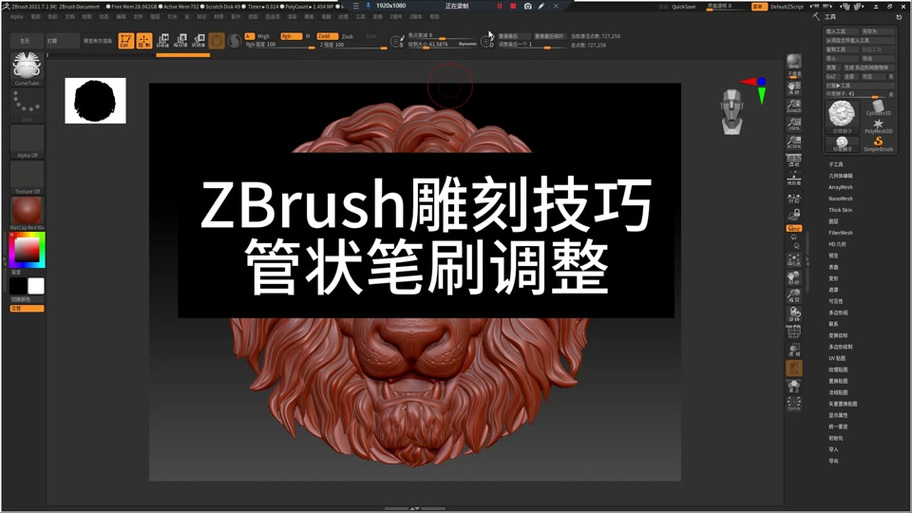Click the Move view icon in right shelf
Viewport: 912px width, 513px height.
coord(794,277)
